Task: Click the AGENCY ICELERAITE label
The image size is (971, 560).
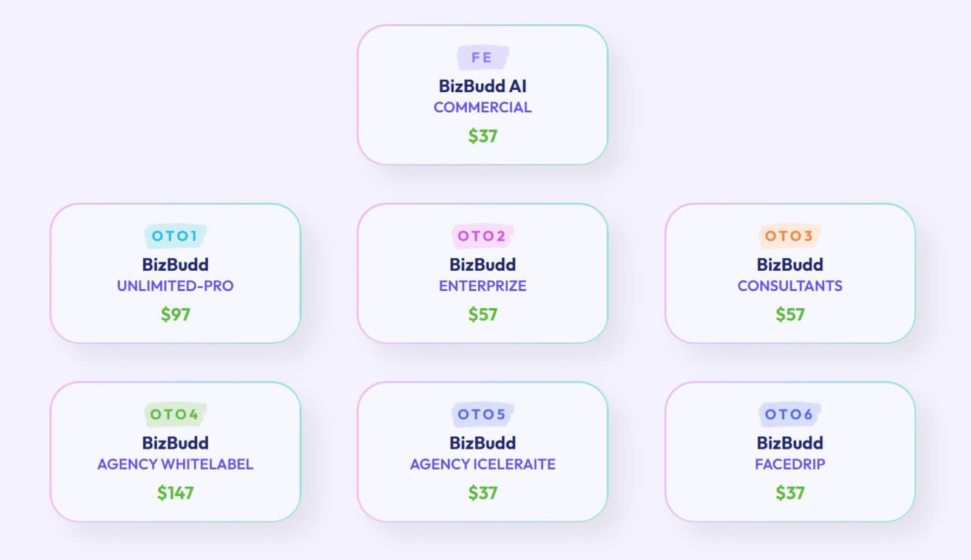Action: (482, 464)
